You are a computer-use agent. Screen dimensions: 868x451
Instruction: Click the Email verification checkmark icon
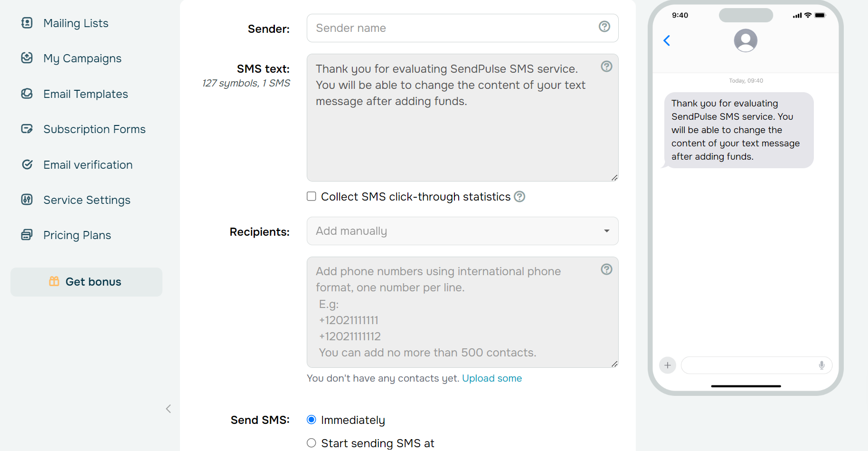27,164
